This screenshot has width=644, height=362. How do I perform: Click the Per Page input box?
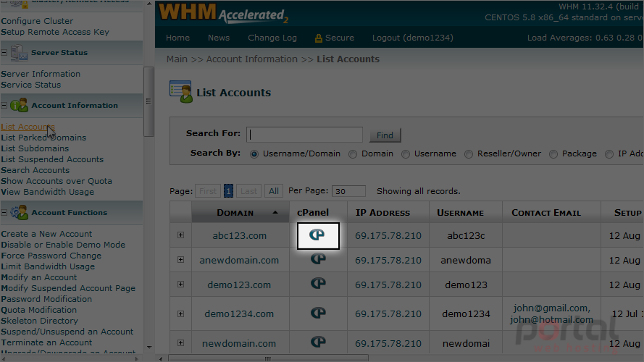[x=348, y=191]
